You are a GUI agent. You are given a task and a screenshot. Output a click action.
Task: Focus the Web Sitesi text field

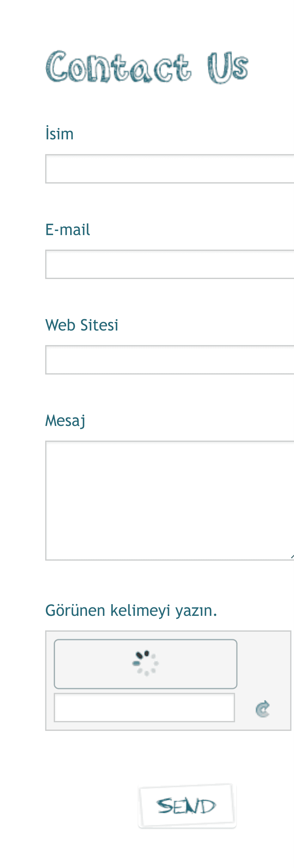pos(169,360)
